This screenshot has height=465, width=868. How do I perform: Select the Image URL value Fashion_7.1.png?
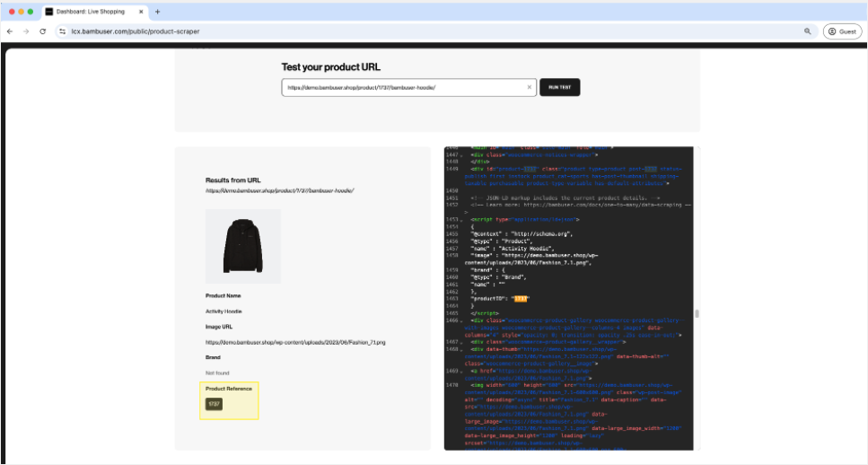click(x=295, y=343)
